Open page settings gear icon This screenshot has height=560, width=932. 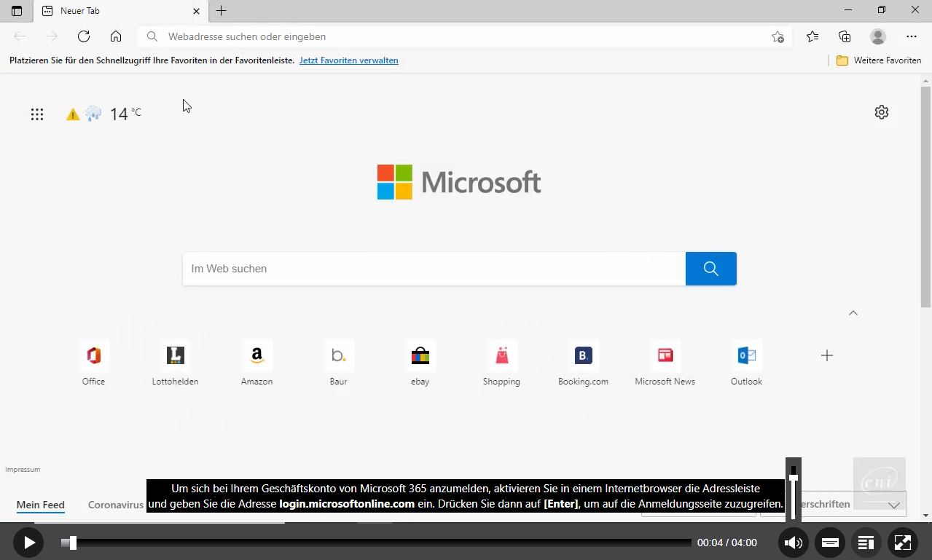882,112
